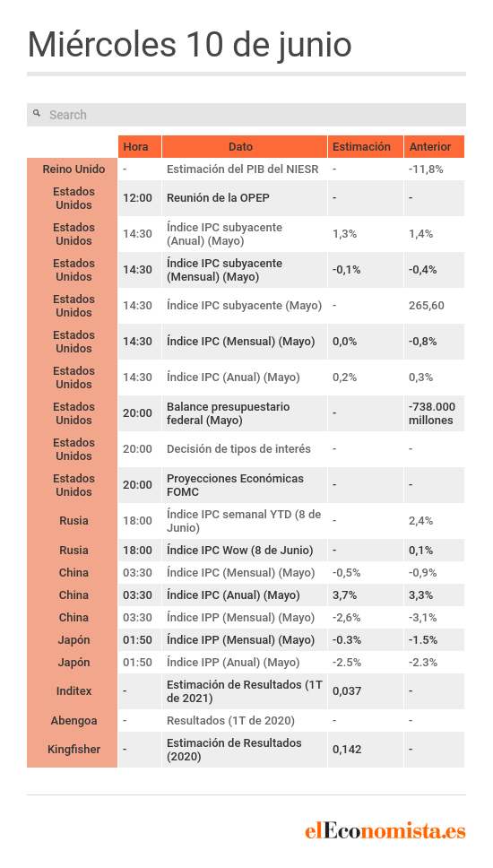Select the -738.000 millones previous value cell
The width and height of the screenshot is (493, 868).
coord(432,413)
